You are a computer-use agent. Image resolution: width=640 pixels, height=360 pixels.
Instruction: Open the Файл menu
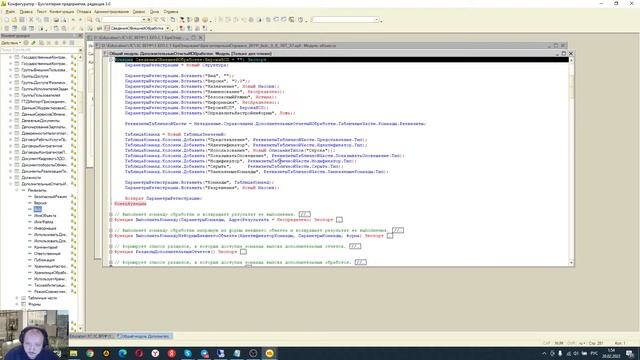(10, 12)
